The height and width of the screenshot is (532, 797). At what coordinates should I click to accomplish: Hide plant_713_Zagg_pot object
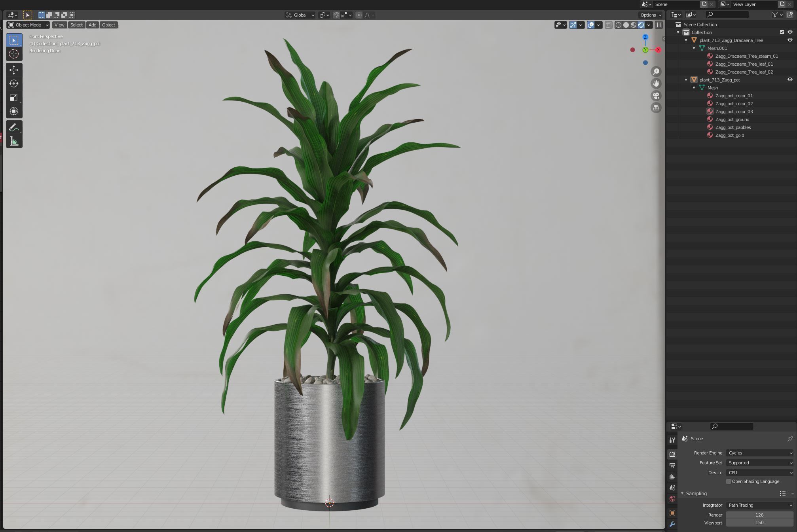[790, 80]
